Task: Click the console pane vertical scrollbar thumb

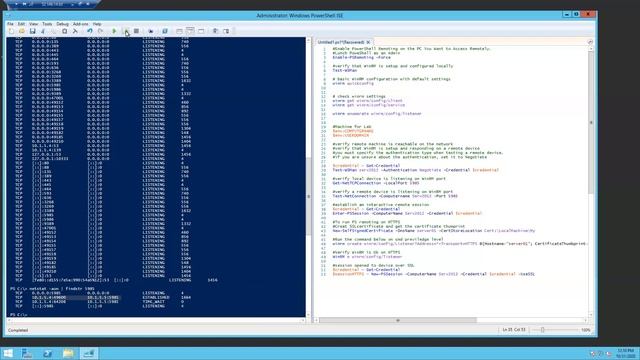Action: pyautogui.click(x=309, y=196)
